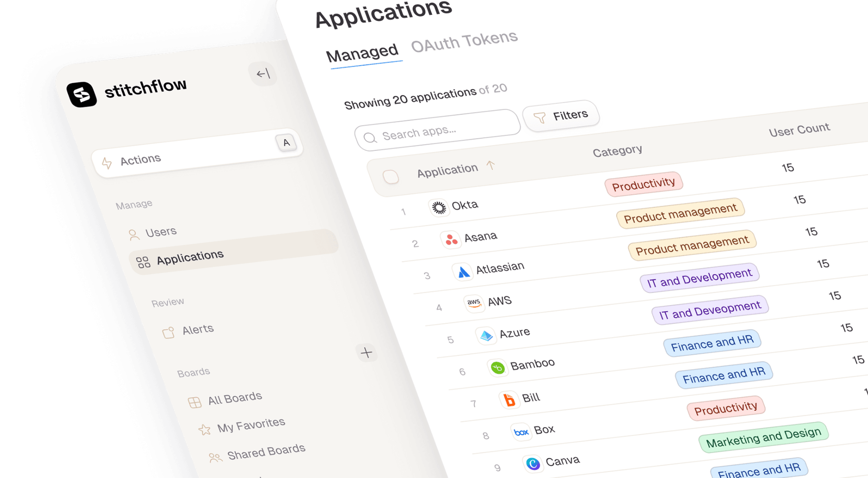The image size is (868, 478).
Task: Click the Box app icon
Action: coord(521,432)
